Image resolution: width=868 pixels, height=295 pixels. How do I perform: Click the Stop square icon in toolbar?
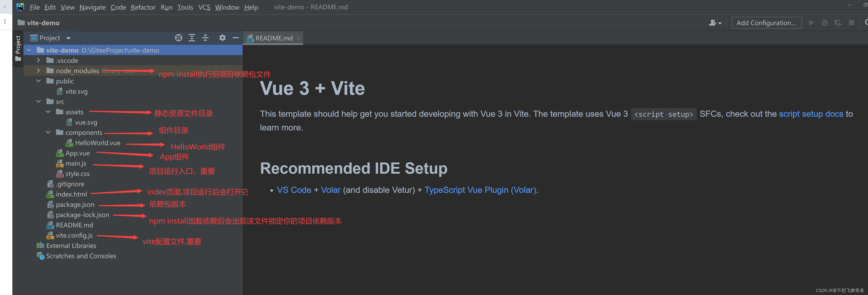[x=852, y=23]
